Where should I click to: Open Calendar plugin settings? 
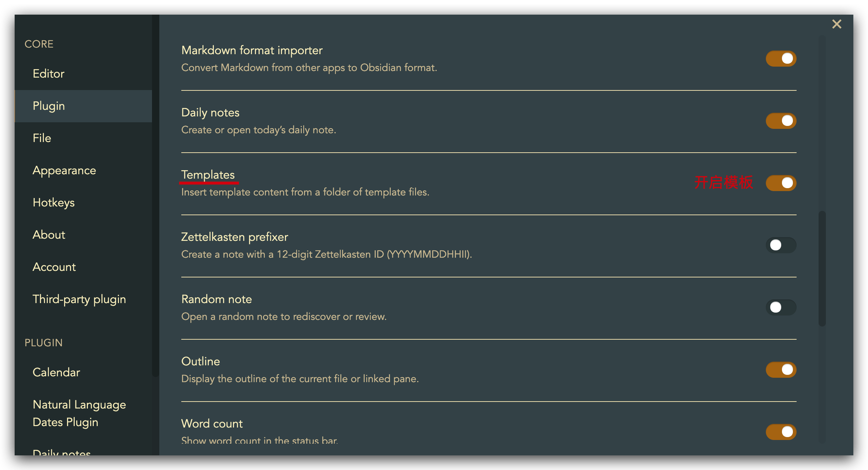[56, 373]
